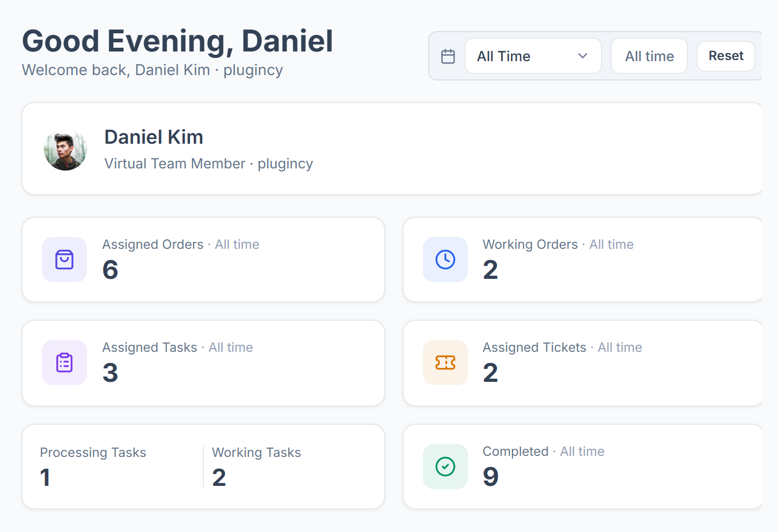Image resolution: width=777 pixels, height=532 pixels.
Task: Click the Daniel Kim name heading
Action: 154,137
